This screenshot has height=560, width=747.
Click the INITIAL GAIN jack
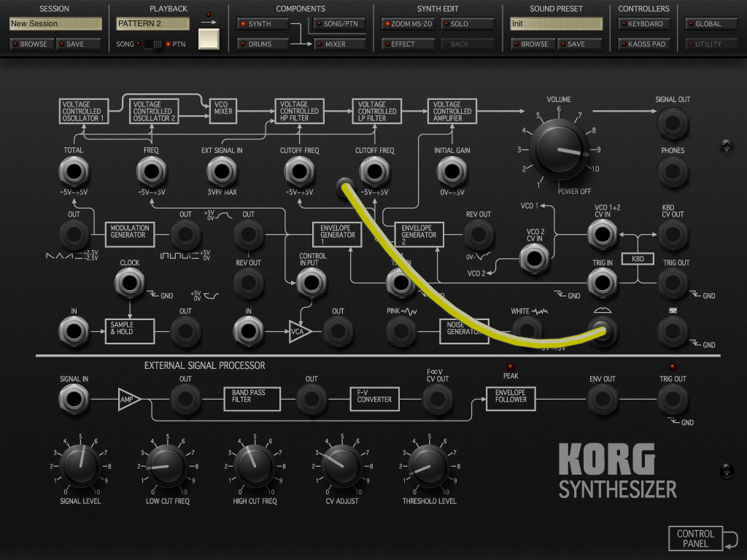[452, 171]
